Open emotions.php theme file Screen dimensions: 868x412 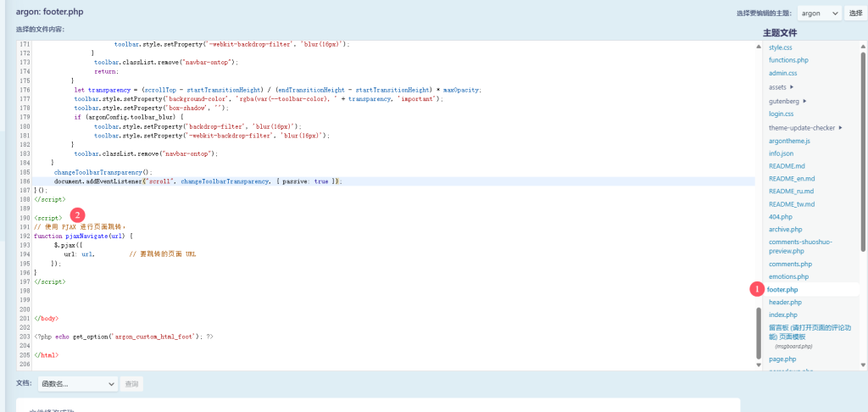pos(788,276)
